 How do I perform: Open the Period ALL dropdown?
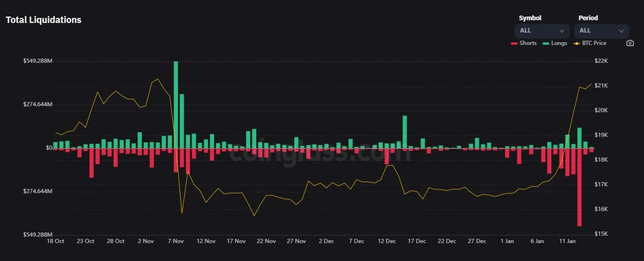pyautogui.click(x=601, y=31)
